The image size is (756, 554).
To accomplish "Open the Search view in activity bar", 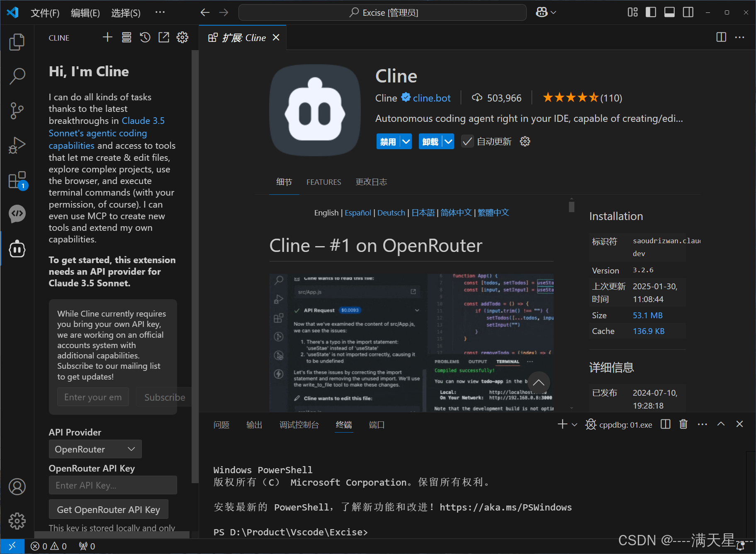I will point(17,76).
